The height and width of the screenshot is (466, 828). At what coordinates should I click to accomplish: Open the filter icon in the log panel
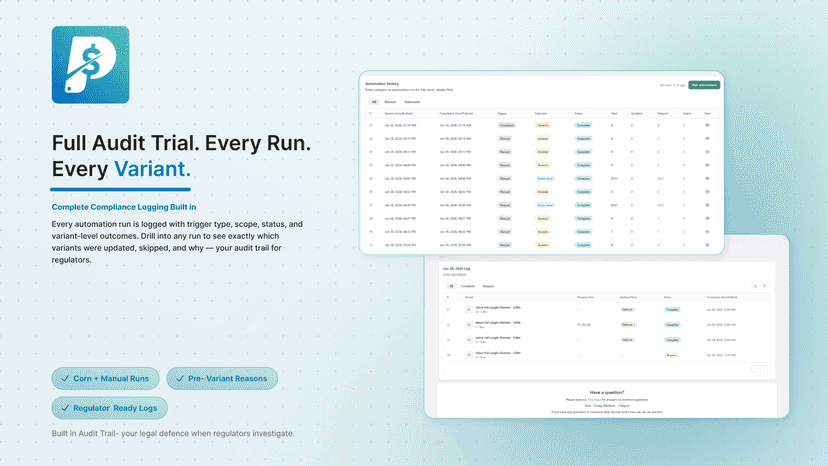point(764,286)
